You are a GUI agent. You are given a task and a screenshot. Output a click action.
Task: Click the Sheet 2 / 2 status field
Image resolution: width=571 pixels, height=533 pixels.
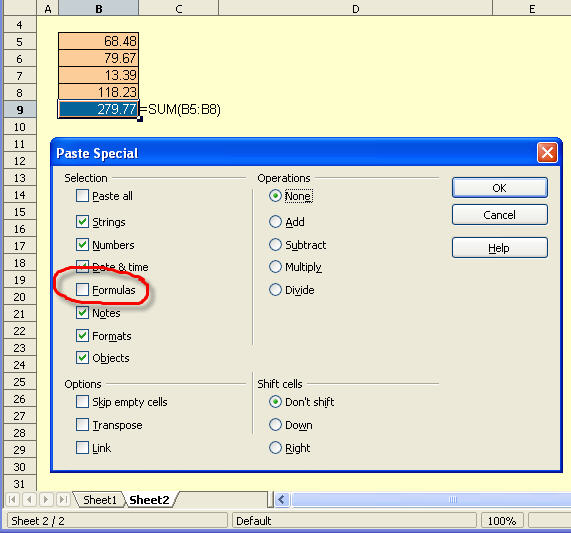click(116, 521)
